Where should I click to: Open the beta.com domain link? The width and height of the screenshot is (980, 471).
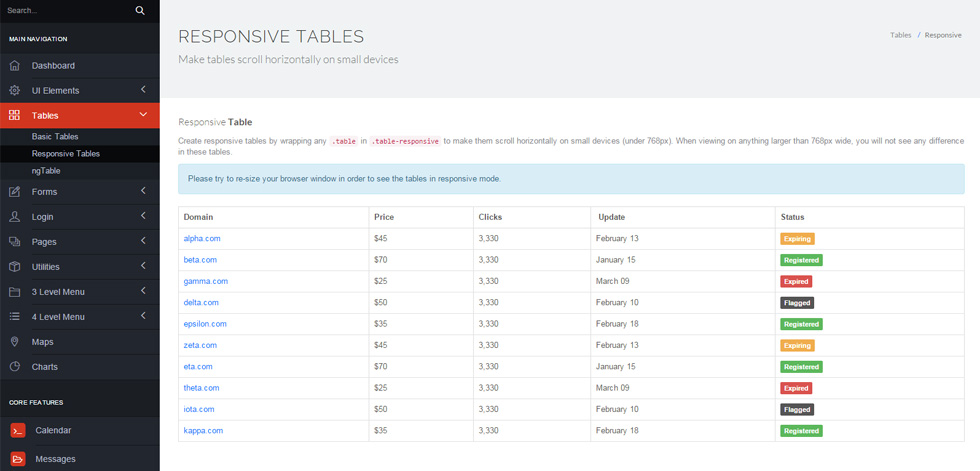point(200,260)
